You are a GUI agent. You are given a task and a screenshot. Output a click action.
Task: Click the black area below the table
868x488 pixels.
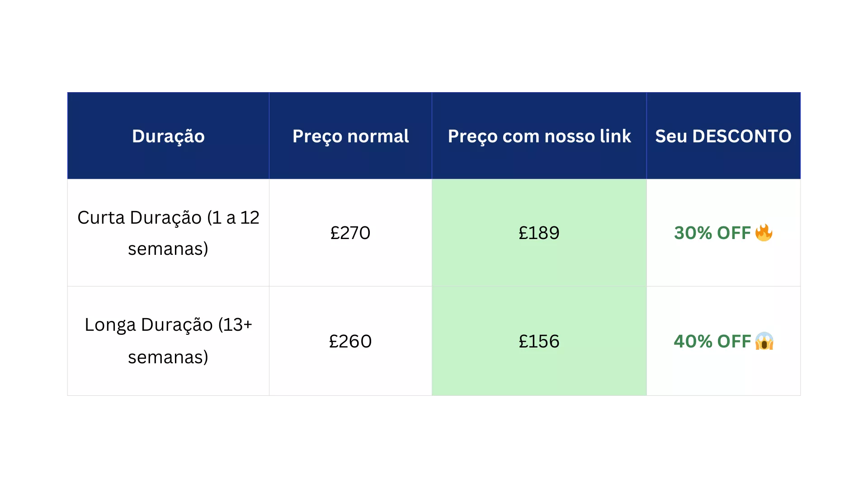click(x=434, y=443)
